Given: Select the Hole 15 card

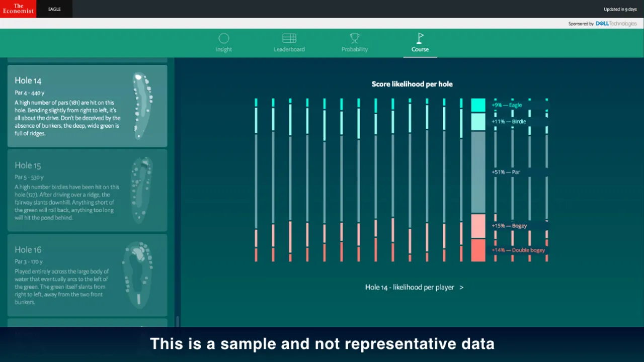Looking at the screenshot, I should tap(88, 191).
